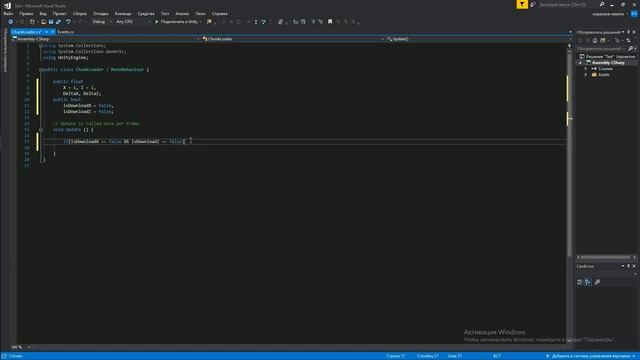This screenshot has height=360, width=640.
Task: Select the ChunkLoader.cs tab
Action: pos(27,31)
